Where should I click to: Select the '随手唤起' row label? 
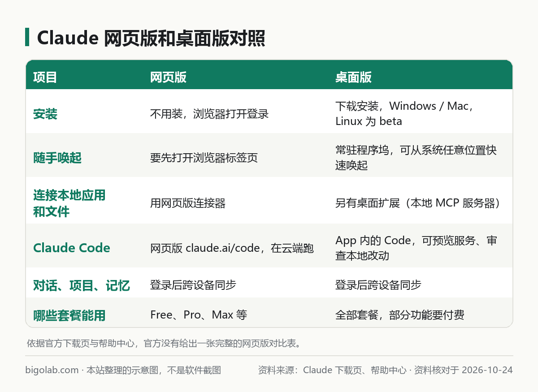57,158
